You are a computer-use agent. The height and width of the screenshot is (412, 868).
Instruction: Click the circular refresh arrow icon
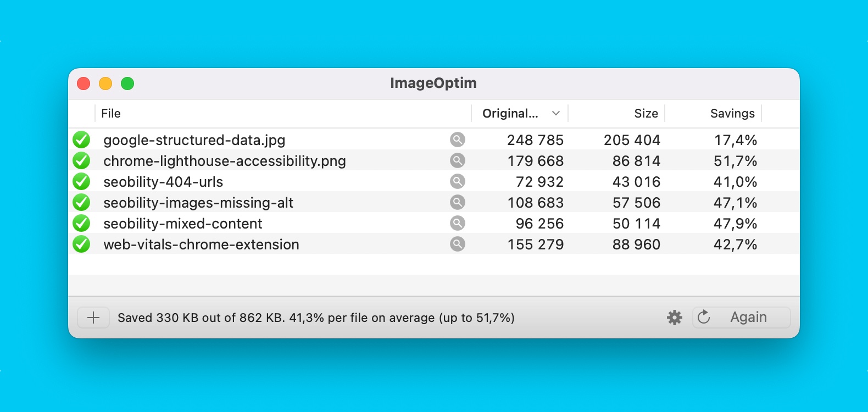click(703, 317)
